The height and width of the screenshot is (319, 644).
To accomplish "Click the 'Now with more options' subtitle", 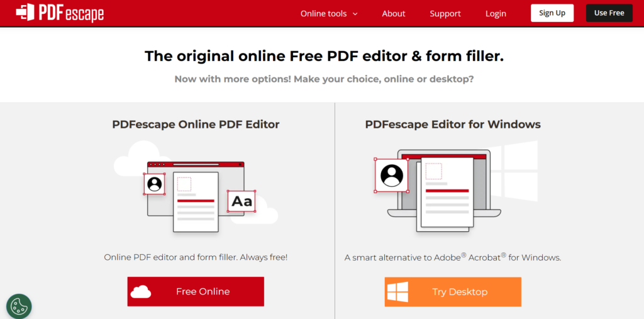I will pos(324,79).
